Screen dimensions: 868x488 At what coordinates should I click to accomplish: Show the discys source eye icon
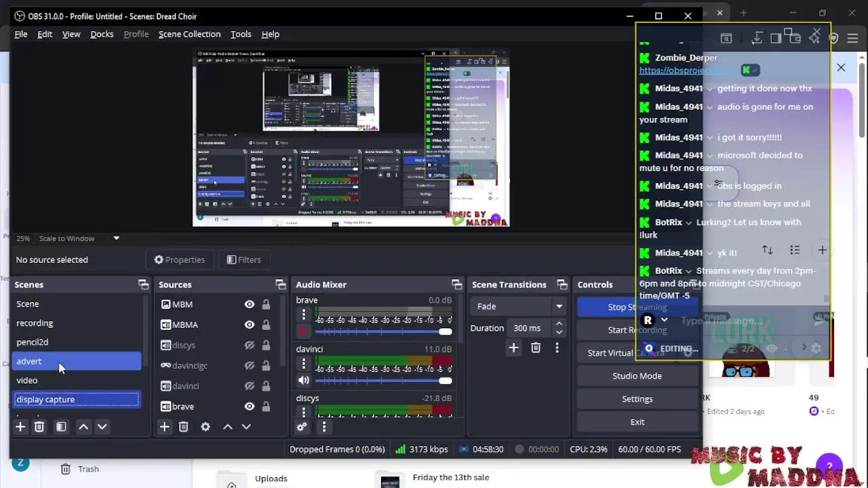[x=250, y=345]
